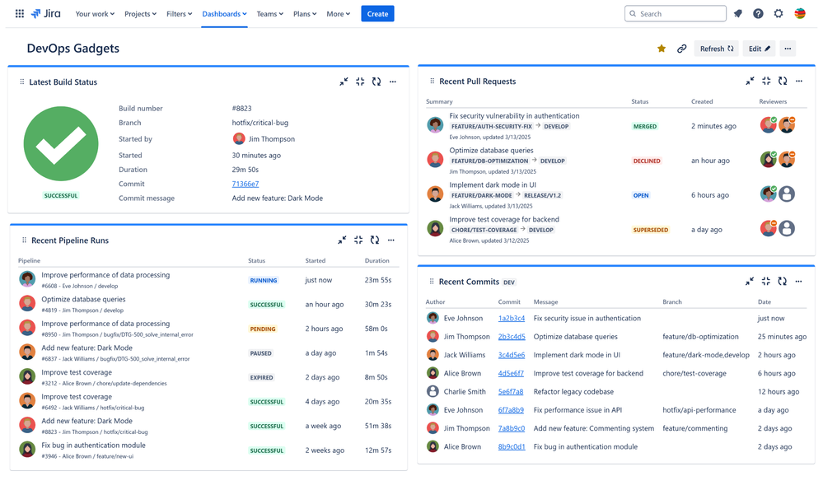Unstar the DevOps Gadgets dashboard
Screen dimensions: 823x504
[662, 49]
